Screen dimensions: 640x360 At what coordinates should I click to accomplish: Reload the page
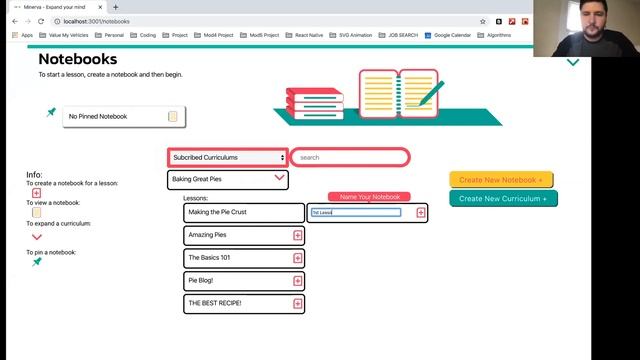41,21
